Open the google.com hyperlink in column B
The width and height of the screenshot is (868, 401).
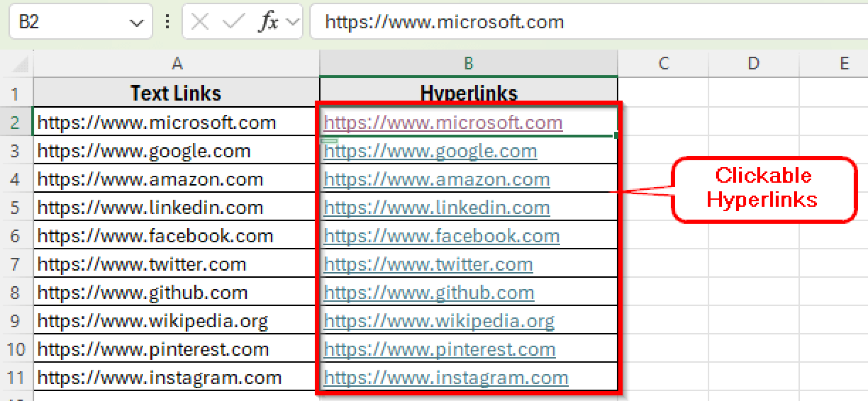click(x=429, y=151)
